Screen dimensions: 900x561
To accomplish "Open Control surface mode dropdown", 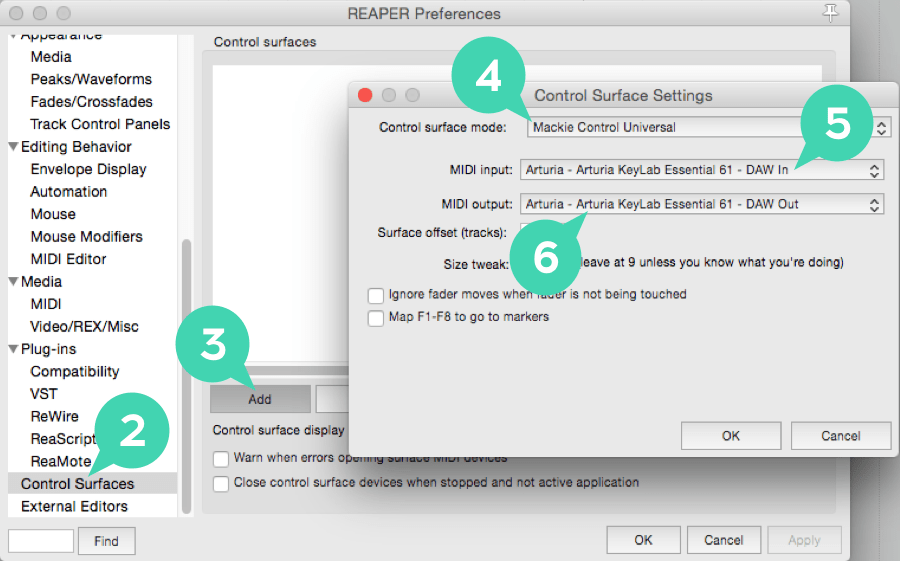I will tap(709, 127).
